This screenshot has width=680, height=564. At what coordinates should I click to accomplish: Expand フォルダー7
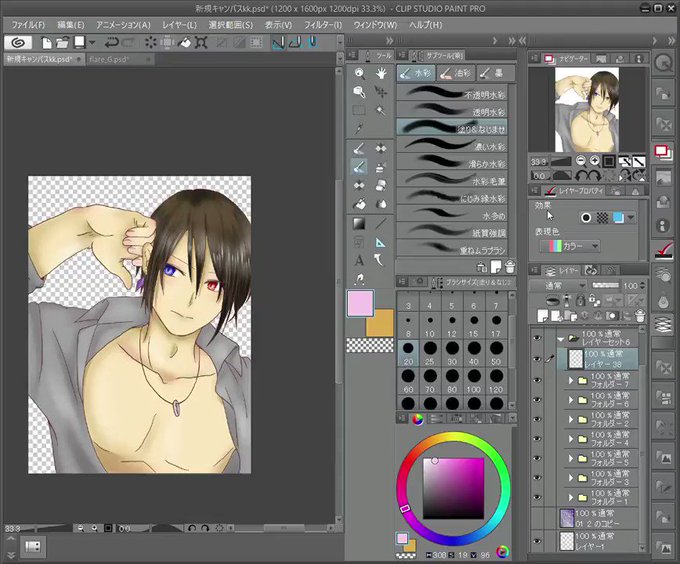click(571, 381)
